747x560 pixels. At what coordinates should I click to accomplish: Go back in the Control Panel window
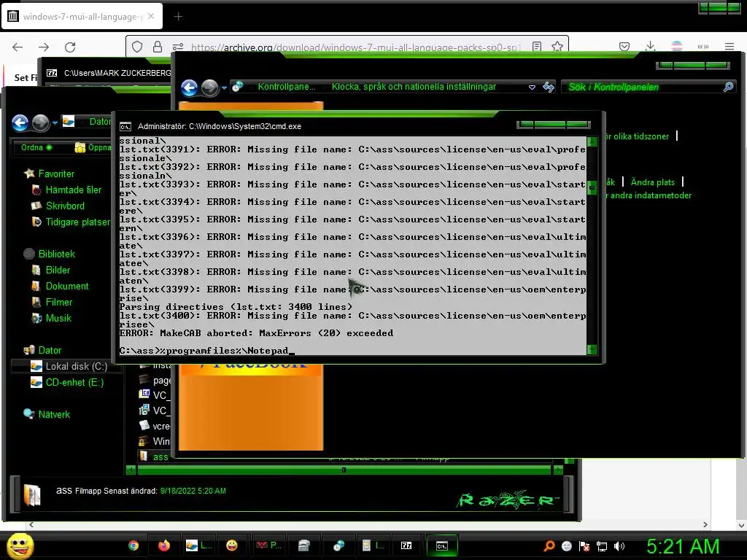click(190, 87)
